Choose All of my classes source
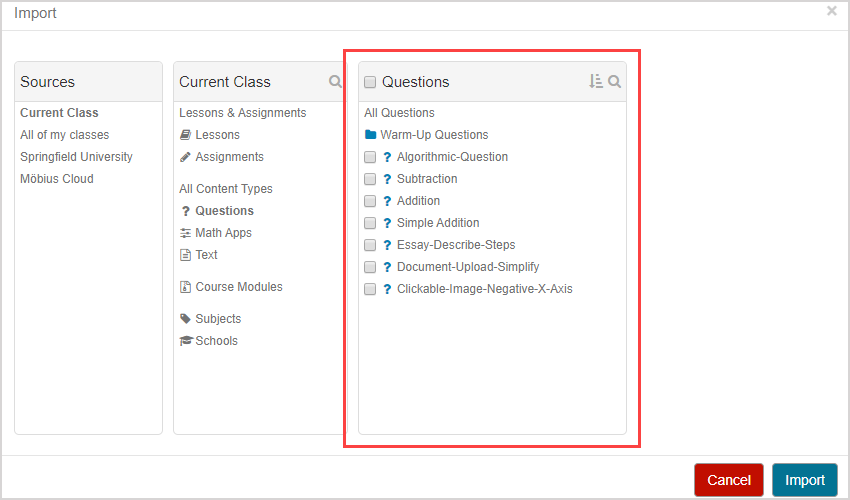This screenshot has width=850, height=500. 65,135
